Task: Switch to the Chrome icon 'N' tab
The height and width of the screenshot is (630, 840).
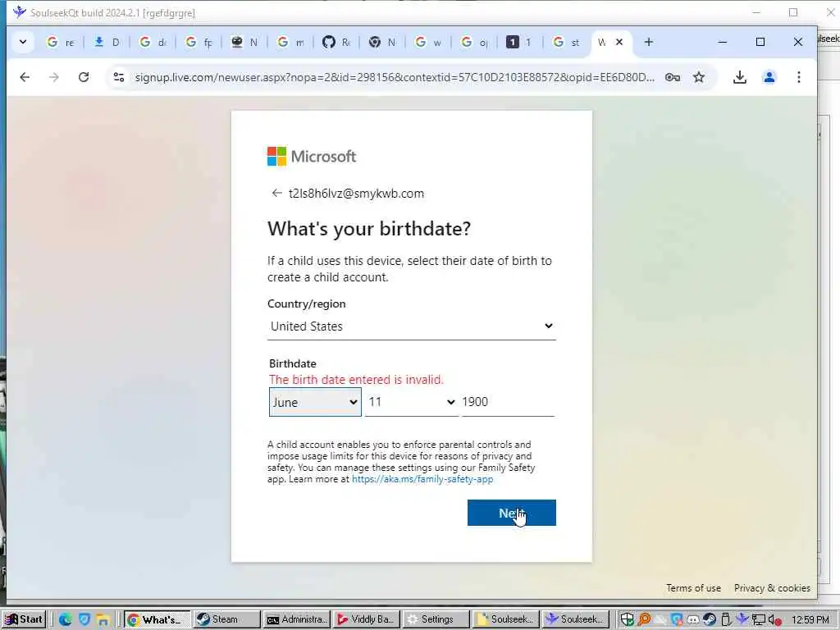Action: click(x=381, y=42)
